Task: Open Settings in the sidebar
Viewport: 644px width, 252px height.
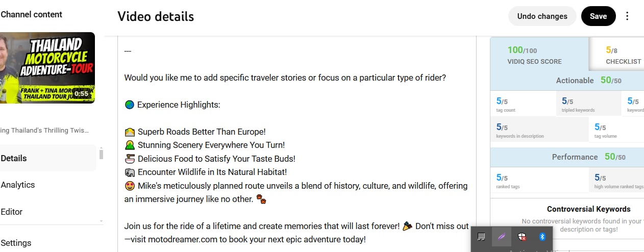Action: [16, 243]
